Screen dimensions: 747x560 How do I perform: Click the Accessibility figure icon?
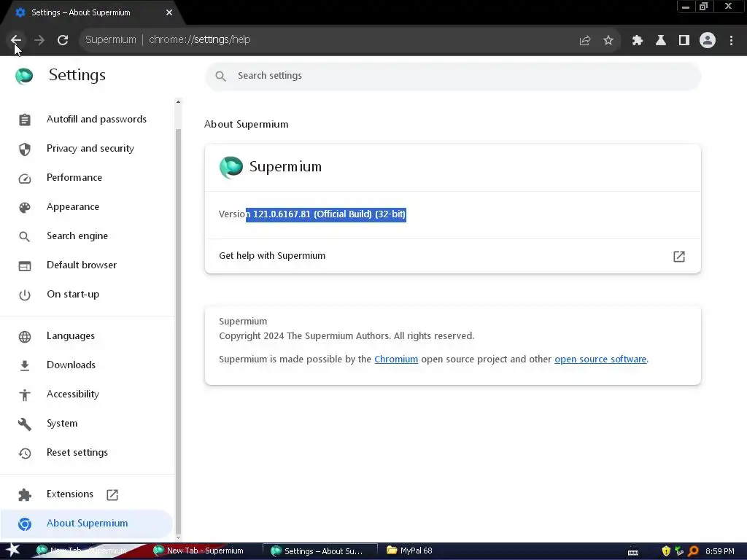(25, 394)
